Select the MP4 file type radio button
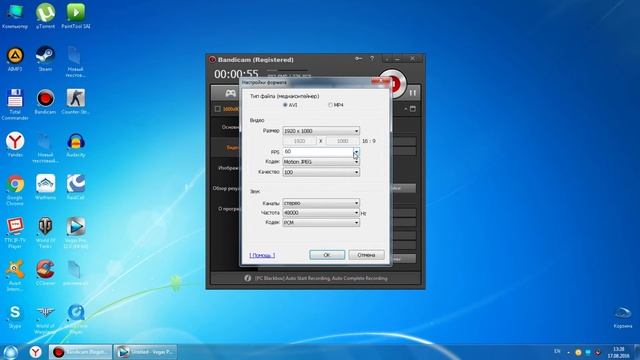 click(330, 105)
